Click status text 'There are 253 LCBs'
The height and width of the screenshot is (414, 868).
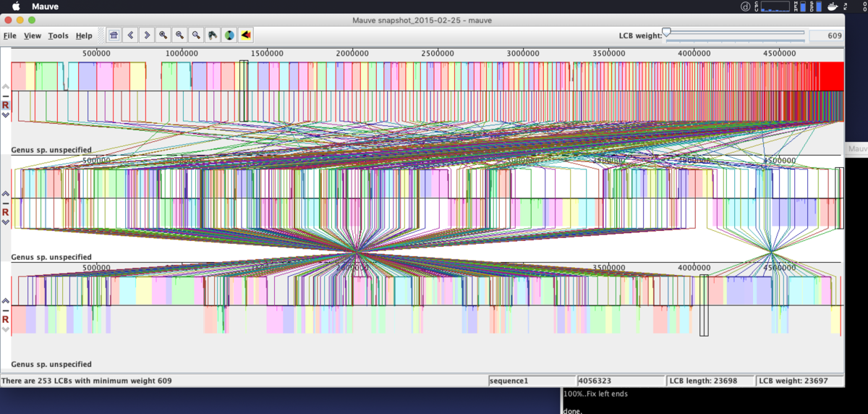tap(87, 380)
